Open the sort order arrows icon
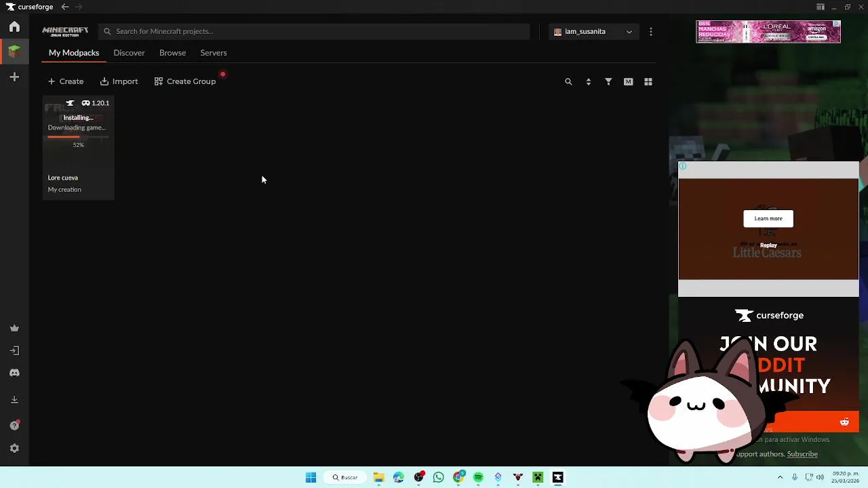This screenshot has height=488, width=868. [588, 81]
